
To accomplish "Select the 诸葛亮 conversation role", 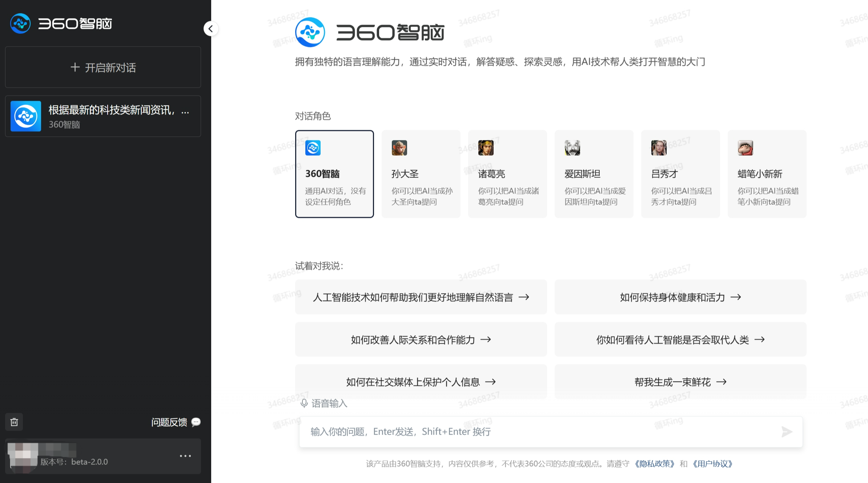I will [x=507, y=174].
